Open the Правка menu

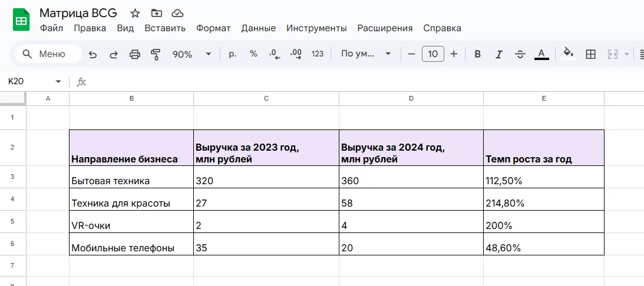coord(90,28)
